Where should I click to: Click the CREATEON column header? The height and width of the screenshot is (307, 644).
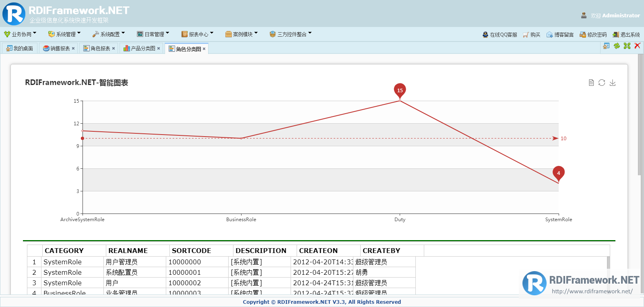[x=328, y=251]
